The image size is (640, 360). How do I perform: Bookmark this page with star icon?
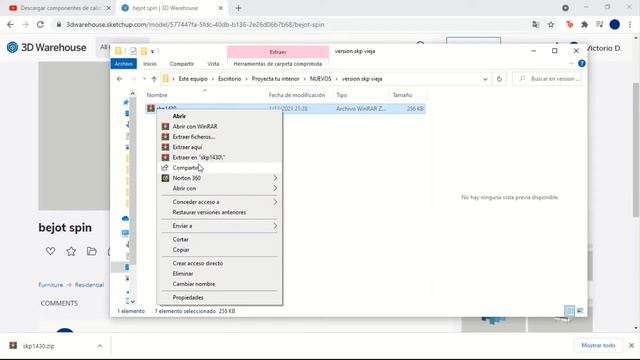pos(551,24)
